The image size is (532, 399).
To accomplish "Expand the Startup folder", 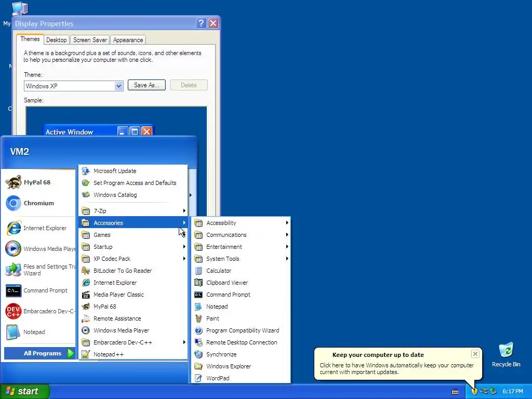I will click(133, 247).
